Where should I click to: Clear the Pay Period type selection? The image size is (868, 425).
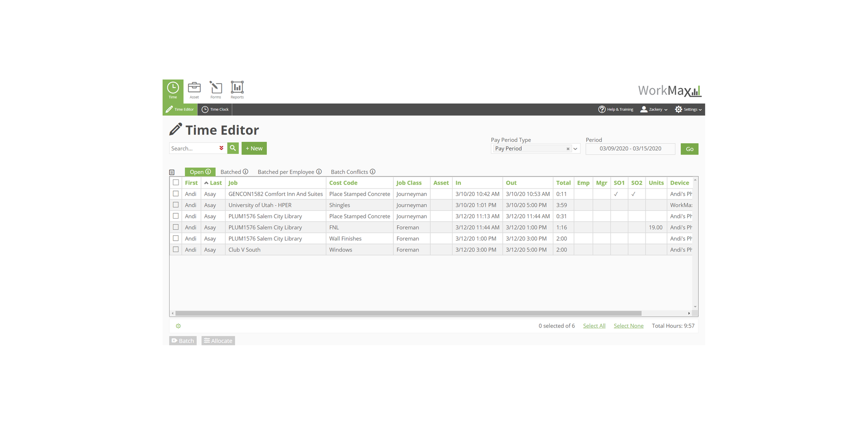pyautogui.click(x=568, y=149)
